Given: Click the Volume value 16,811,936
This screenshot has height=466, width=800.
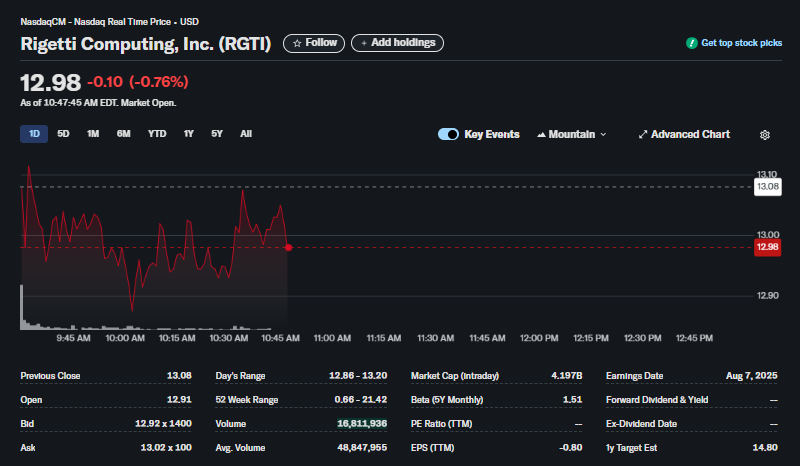Looking at the screenshot, I should click(x=362, y=424).
